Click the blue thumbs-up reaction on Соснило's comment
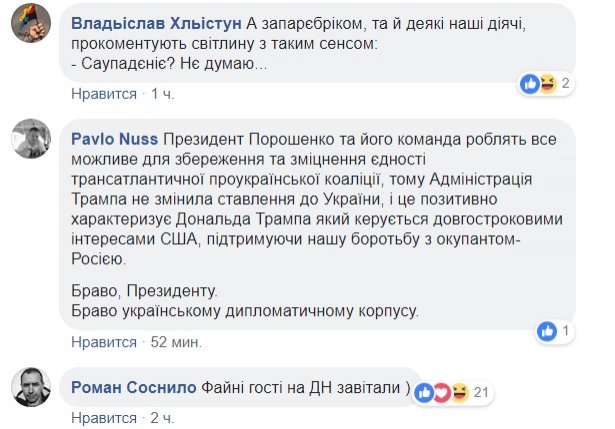Screen dimensions: 615x429 [424, 390]
